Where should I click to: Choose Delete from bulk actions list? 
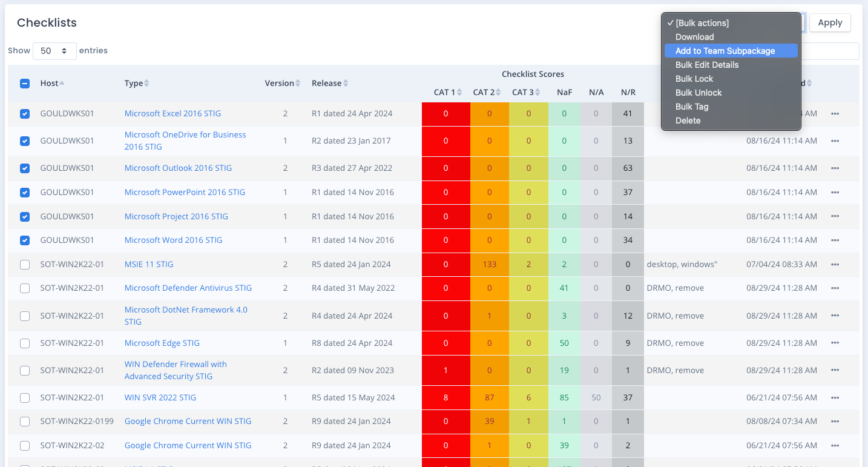pos(731,121)
